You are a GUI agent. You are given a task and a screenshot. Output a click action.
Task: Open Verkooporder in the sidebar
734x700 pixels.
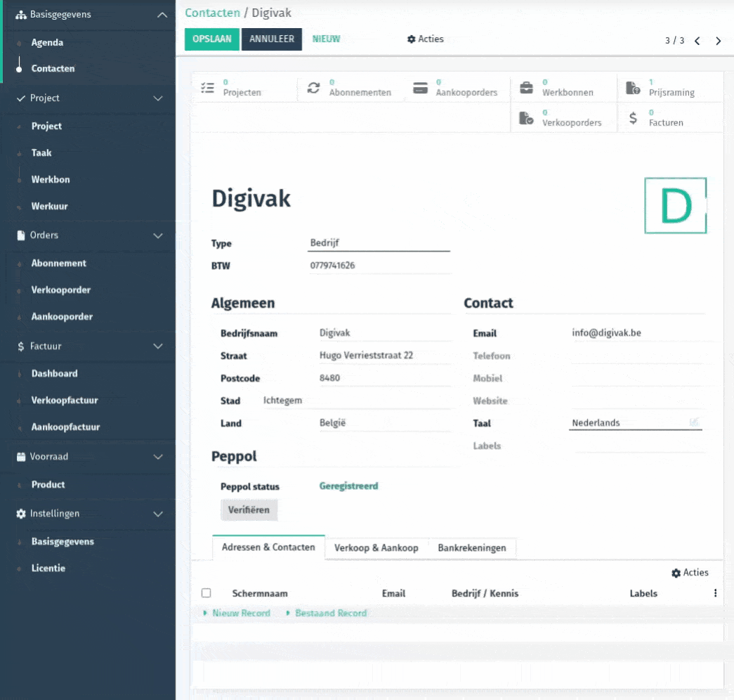(61, 290)
